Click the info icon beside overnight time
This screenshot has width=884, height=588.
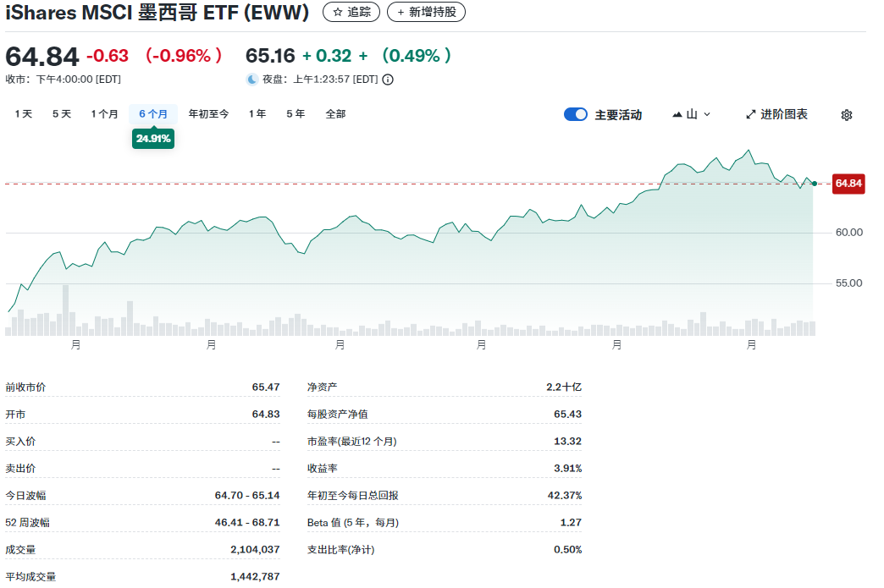click(388, 80)
